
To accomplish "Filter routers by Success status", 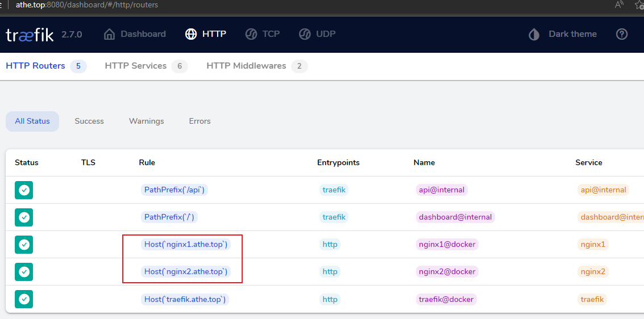I will click(x=89, y=121).
